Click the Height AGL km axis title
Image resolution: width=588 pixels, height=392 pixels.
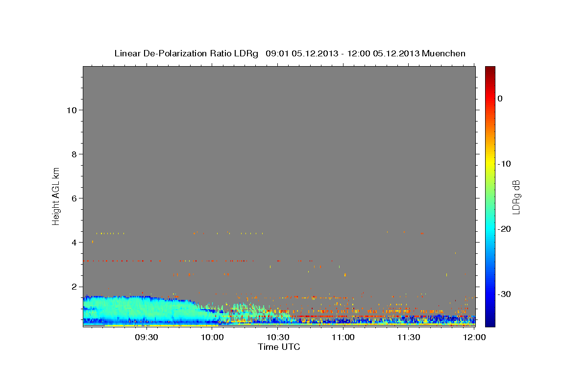pyautogui.click(x=56, y=196)
